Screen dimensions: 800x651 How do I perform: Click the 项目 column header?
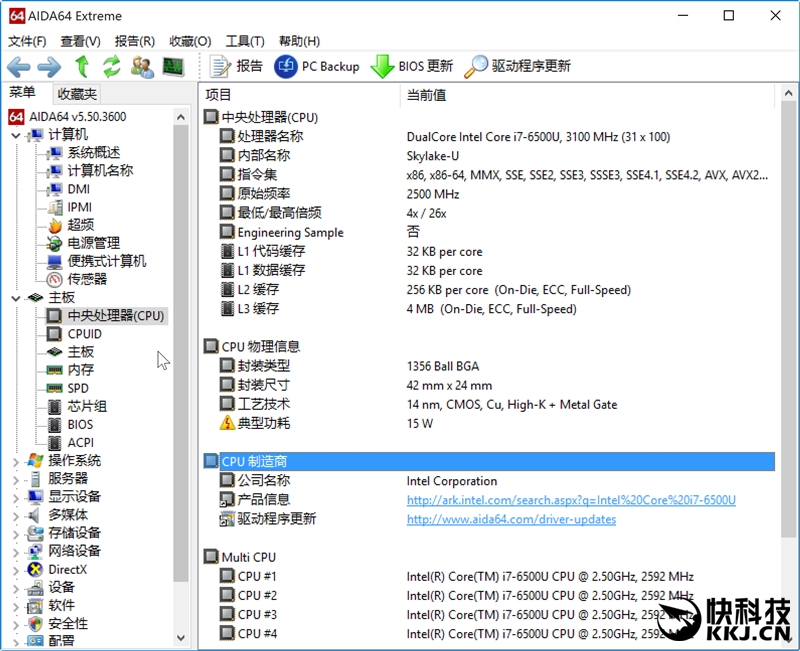219,95
